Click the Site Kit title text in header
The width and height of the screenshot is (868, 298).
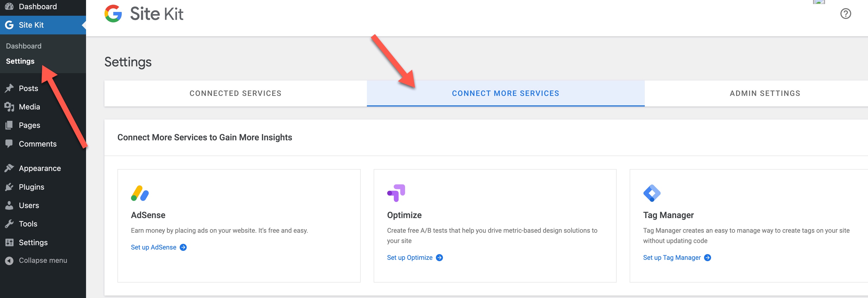tap(157, 14)
